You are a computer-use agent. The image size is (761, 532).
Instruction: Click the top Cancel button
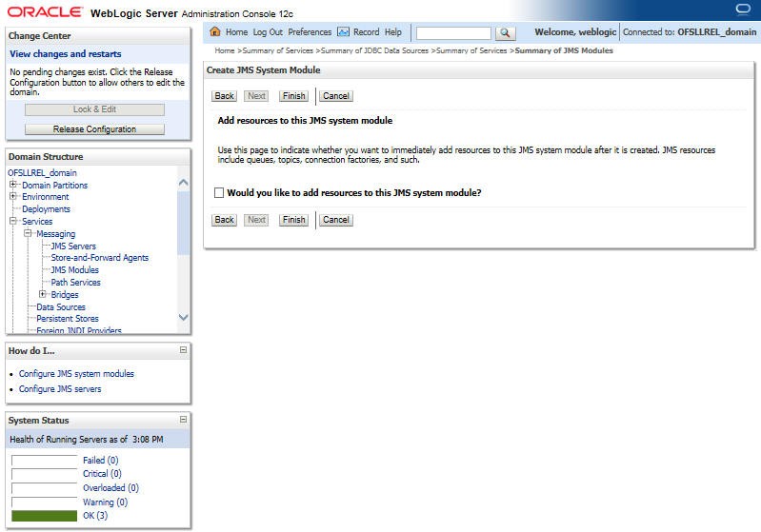(x=336, y=96)
